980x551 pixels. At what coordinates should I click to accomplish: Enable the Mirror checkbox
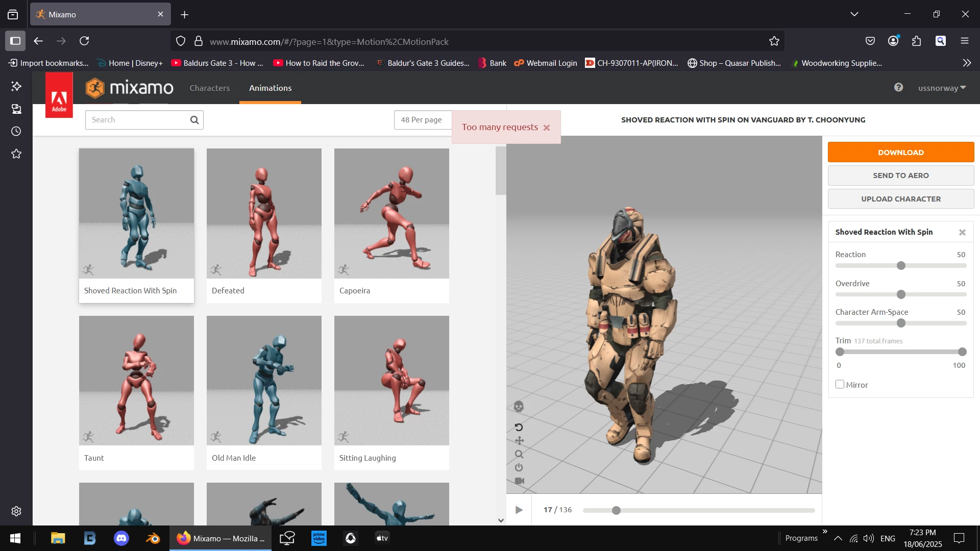(840, 385)
